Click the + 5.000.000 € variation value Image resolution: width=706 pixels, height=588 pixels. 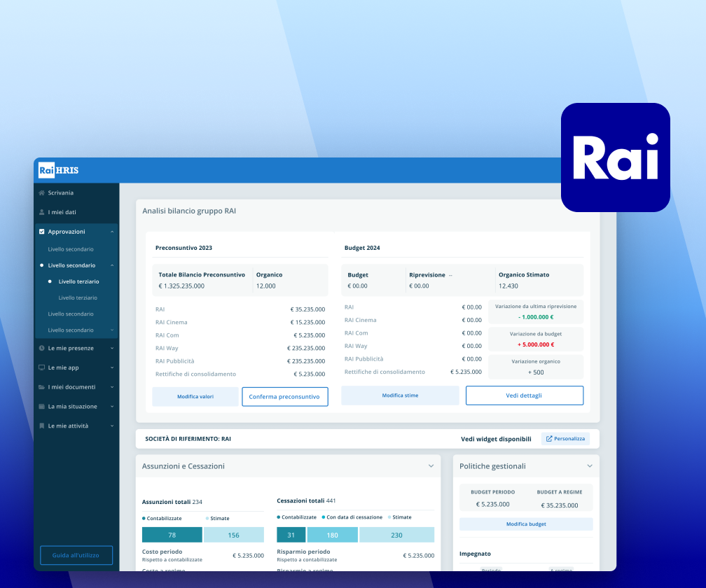536,344
